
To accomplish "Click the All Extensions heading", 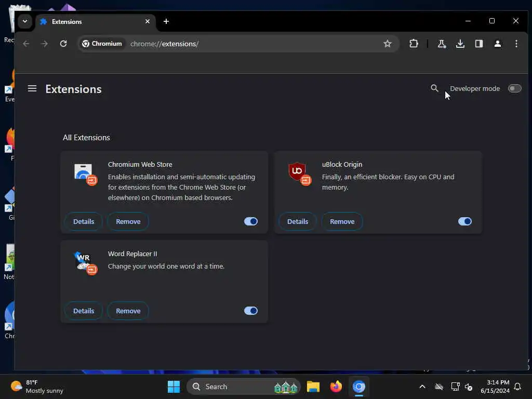I will (x=86, y=137).
